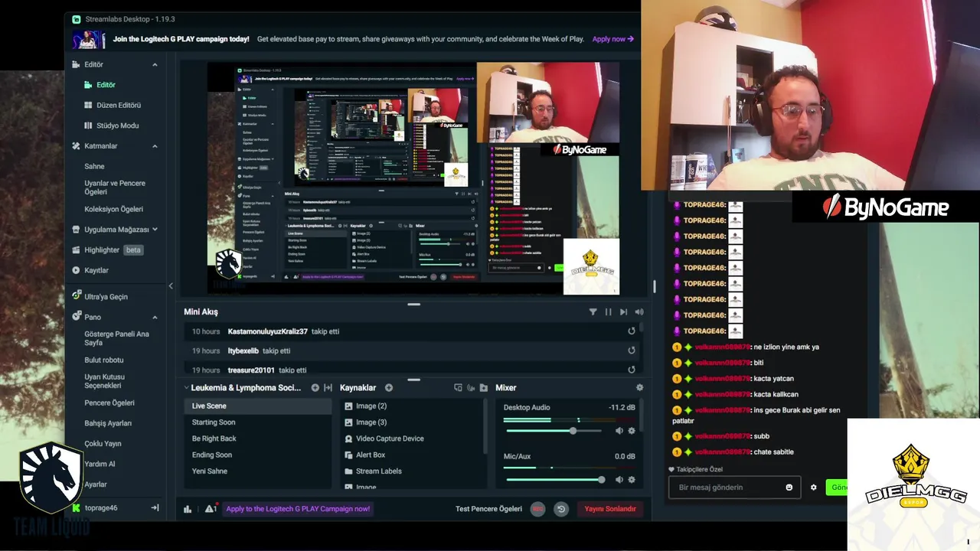Open Bahşiş Ayarları
This screenshot has height=551, width=980.
(x=108, y=423)
